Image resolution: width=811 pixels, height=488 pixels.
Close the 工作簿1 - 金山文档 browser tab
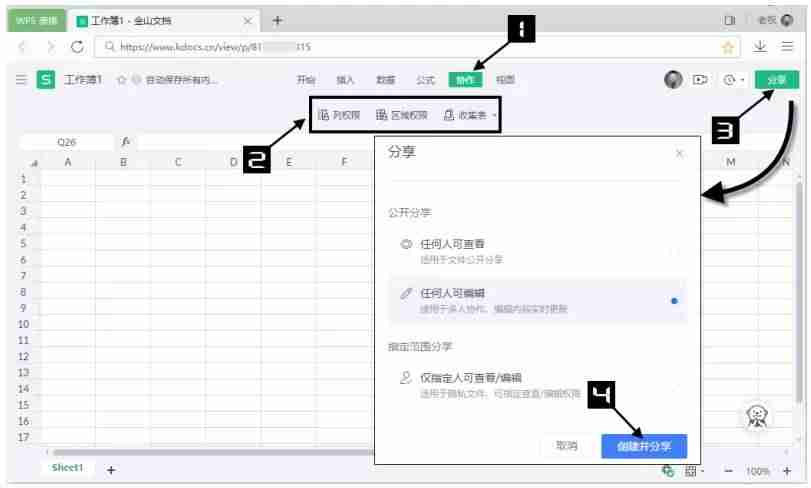coord(248,21)
